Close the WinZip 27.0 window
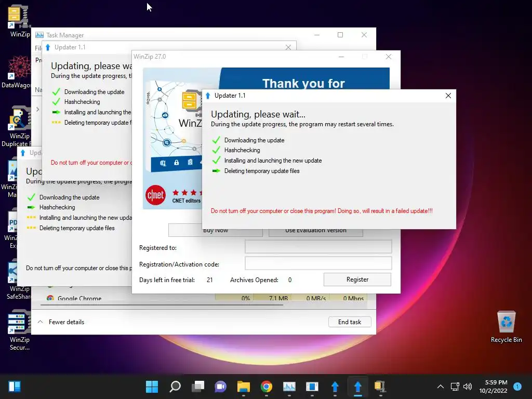The image size is (532, 399). 389,57
